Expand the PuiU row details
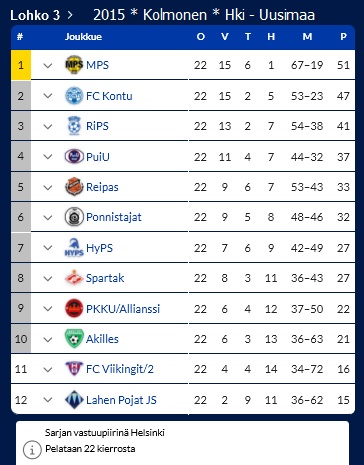The image size is (364, 465). coord(48,157)
